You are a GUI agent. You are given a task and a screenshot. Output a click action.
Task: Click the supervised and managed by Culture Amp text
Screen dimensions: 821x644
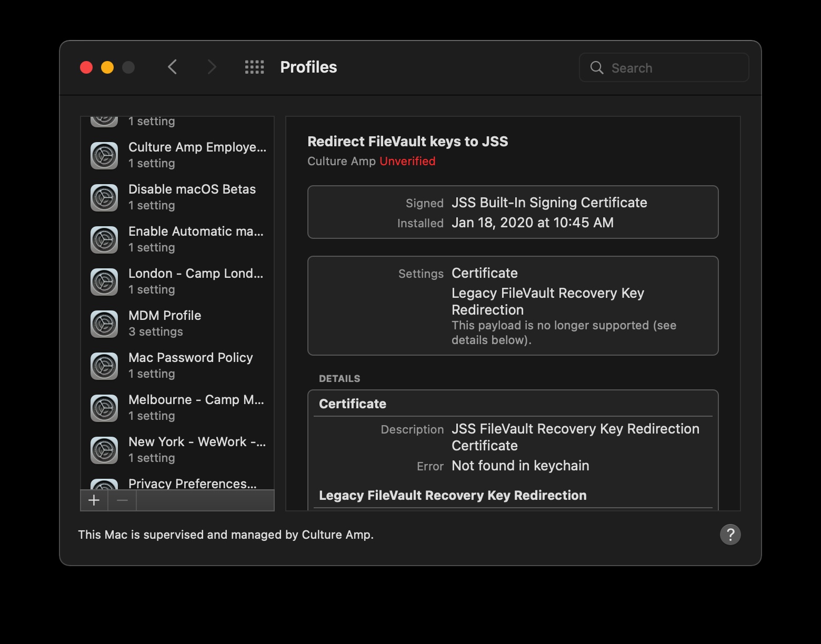click(x=226, y=535)
